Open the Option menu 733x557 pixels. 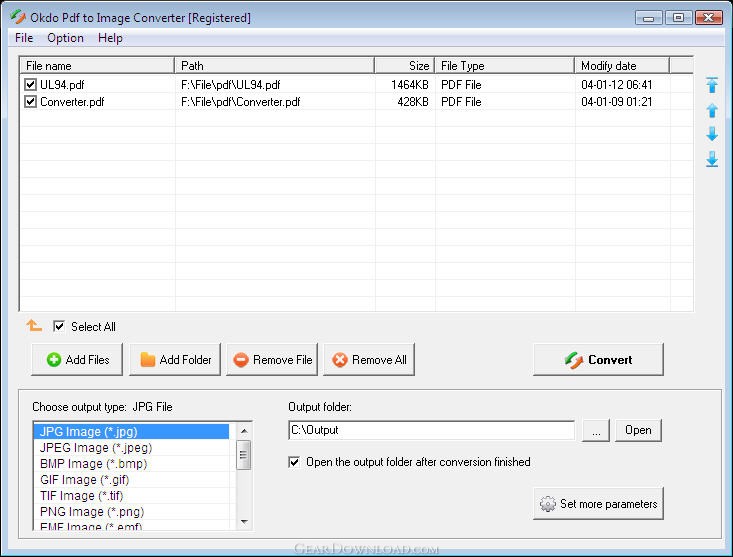[x=65, y=38]
